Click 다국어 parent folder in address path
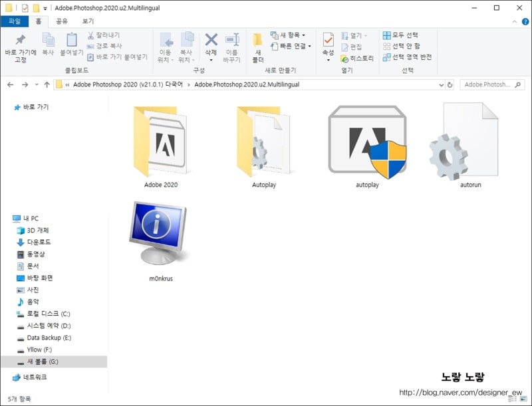The image size is (532, 406). (x=128, y=84)
